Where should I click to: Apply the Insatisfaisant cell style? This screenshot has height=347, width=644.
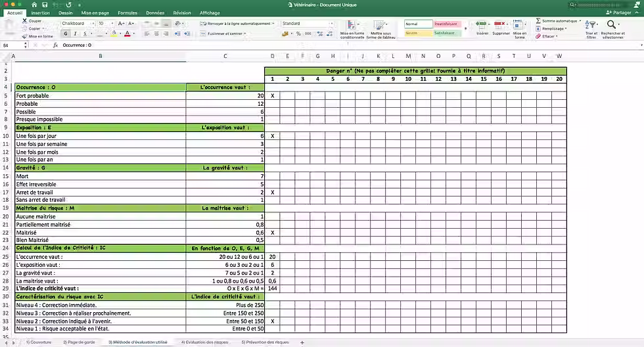(x=446, y=24)
